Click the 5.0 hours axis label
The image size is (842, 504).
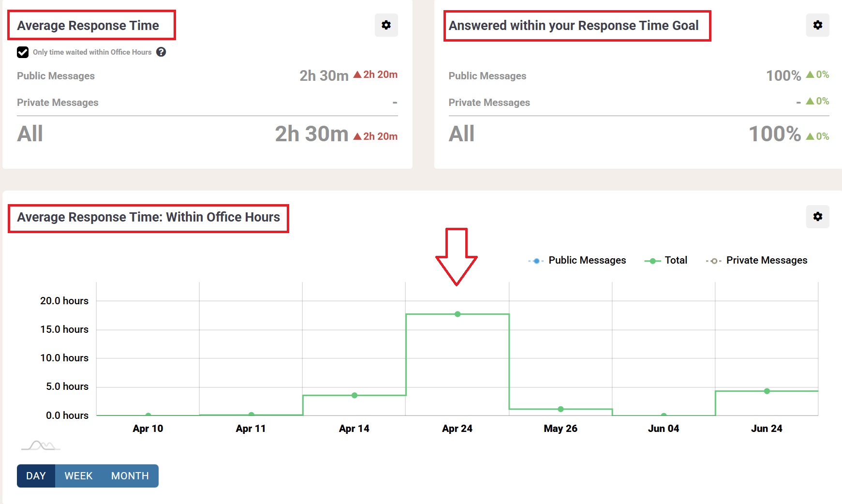[x=67, y=386]
